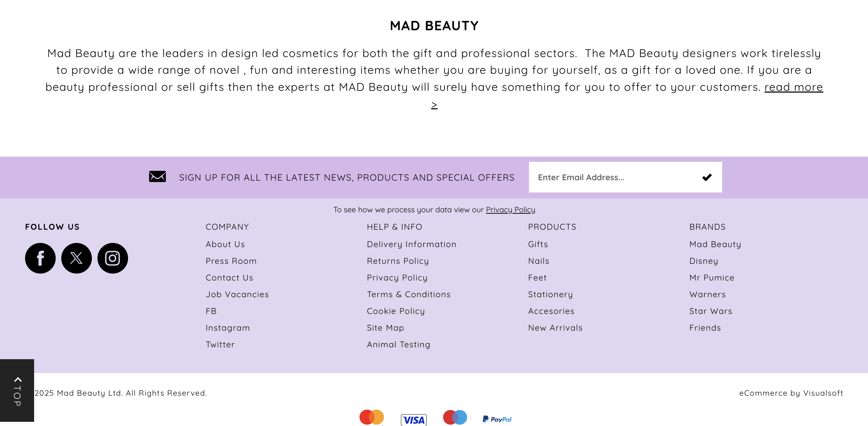Click the Maestro payment logo

pyautogui.click(x=455, y=417)
